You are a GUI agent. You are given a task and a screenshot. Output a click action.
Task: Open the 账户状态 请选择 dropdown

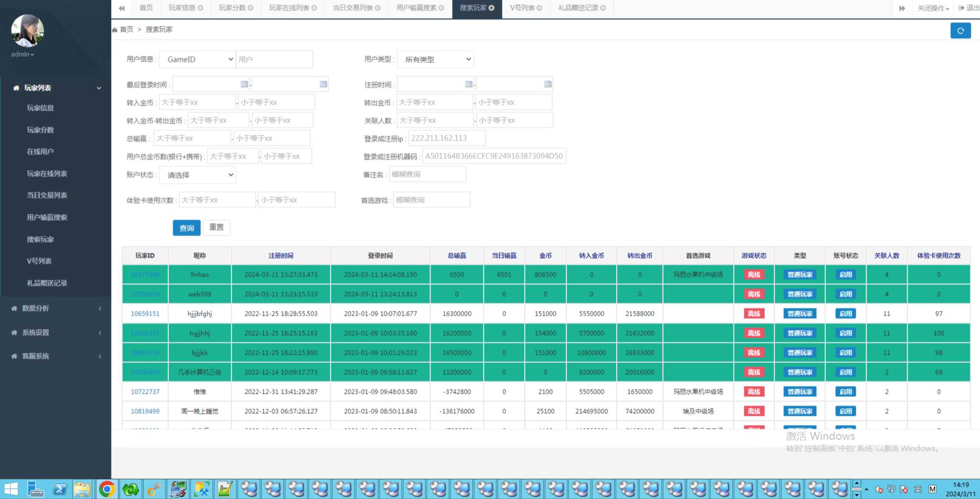tap(198, 175)
